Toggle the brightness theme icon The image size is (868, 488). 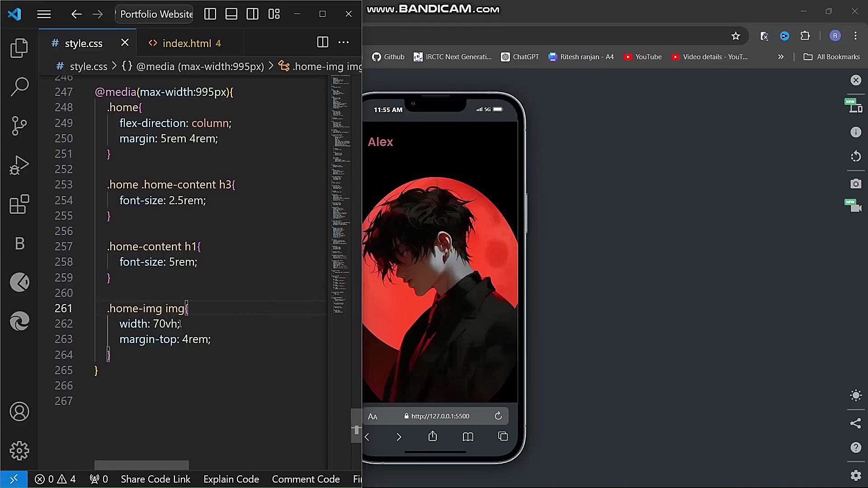tap(856, 395)
